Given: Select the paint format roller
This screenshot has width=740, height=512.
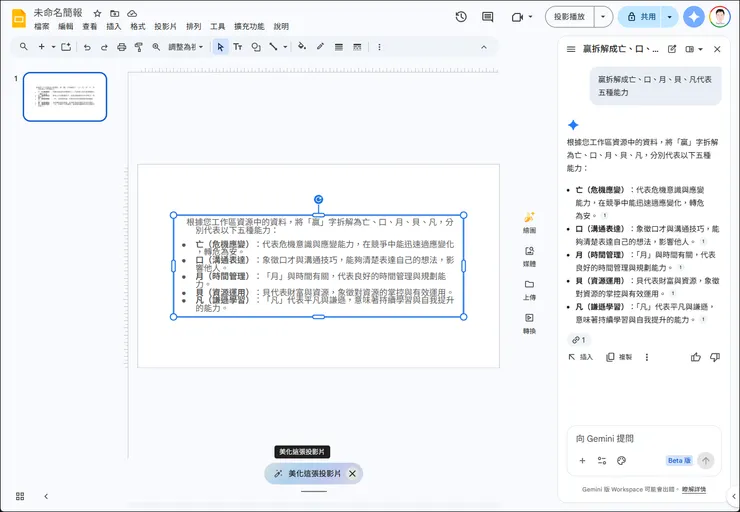Looking at the screenshot, I should click(x=139, y=47).
